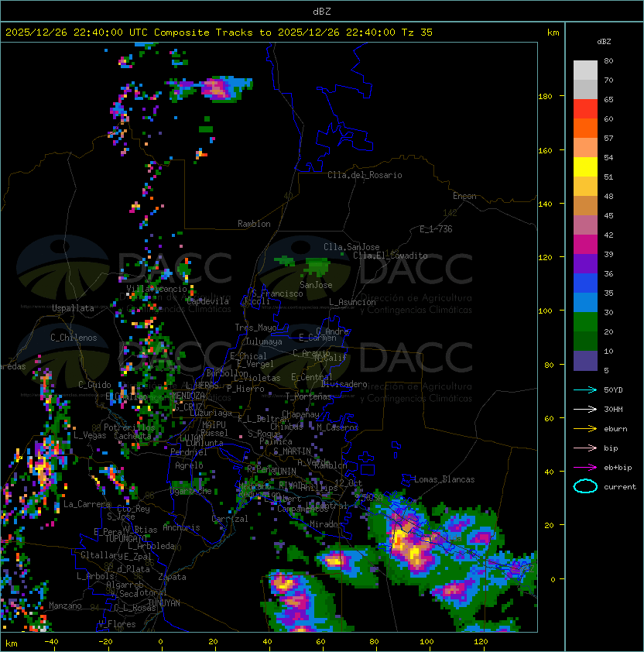The width and height of the screenshot is (644, 652).
Task: Click the 'eb+bip' legend label
Action: tap(618, 468)
